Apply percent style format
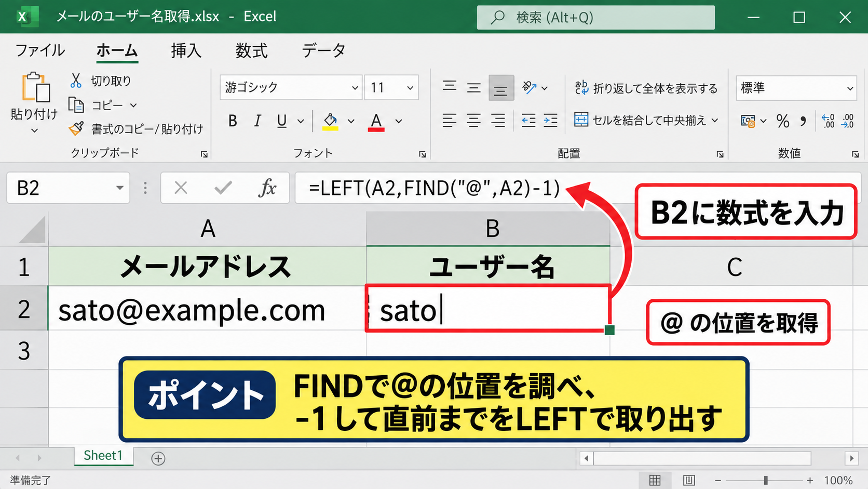The height and width of the screenshot is (489, 868). point(783,121)
